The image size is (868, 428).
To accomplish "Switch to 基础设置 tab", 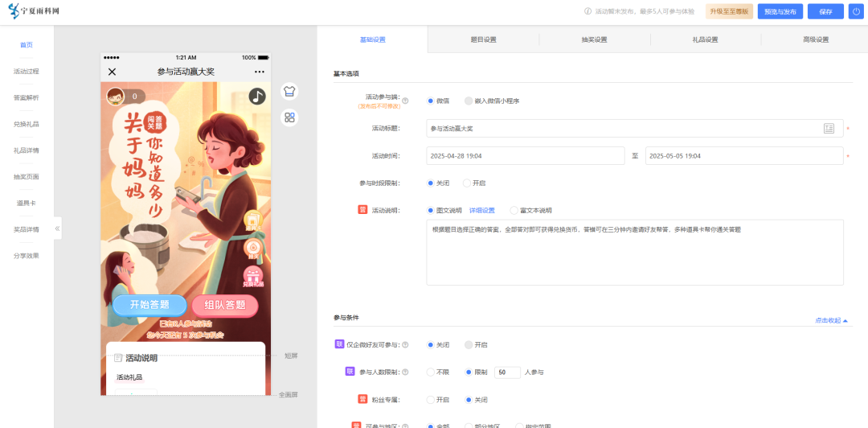I will pyautogui.click(x=373, y=39).
